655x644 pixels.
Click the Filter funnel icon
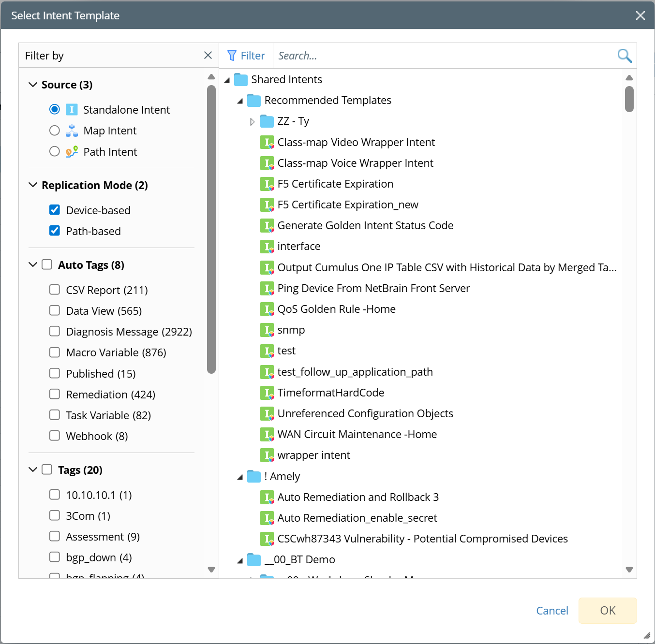(x=232, y=56)
